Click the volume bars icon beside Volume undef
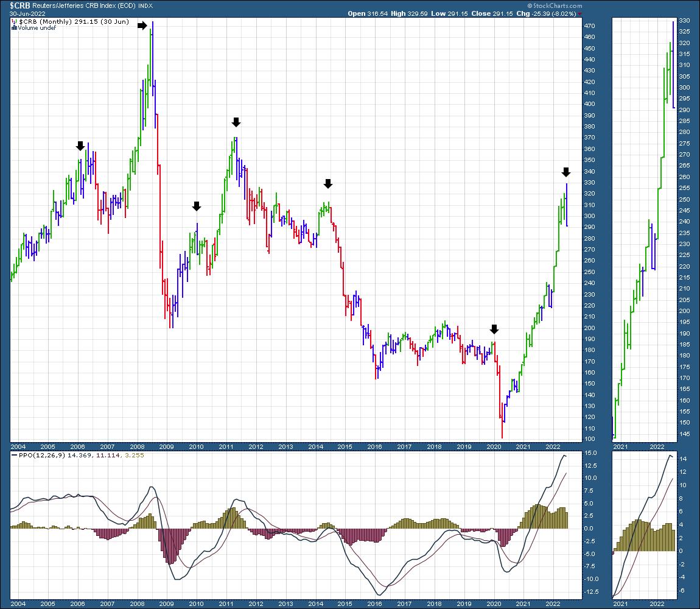The height and width of the screenshot is (609, 700). click(14, 27)
